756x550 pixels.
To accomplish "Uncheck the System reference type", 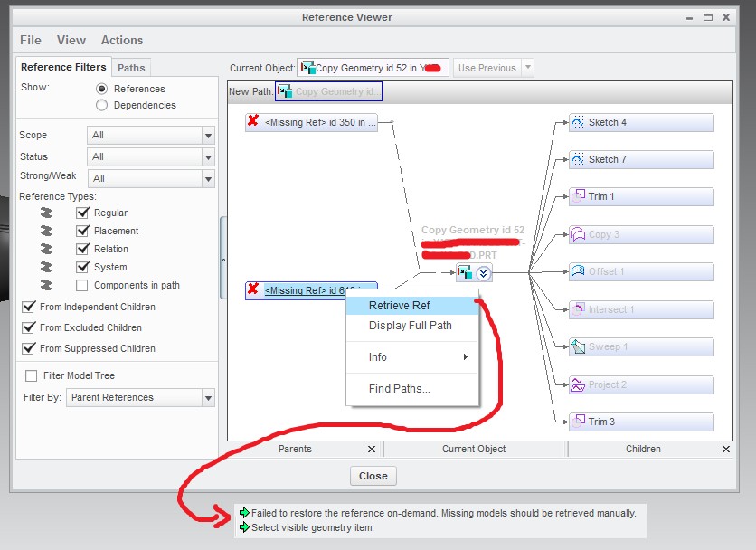I will click(83, 267).
